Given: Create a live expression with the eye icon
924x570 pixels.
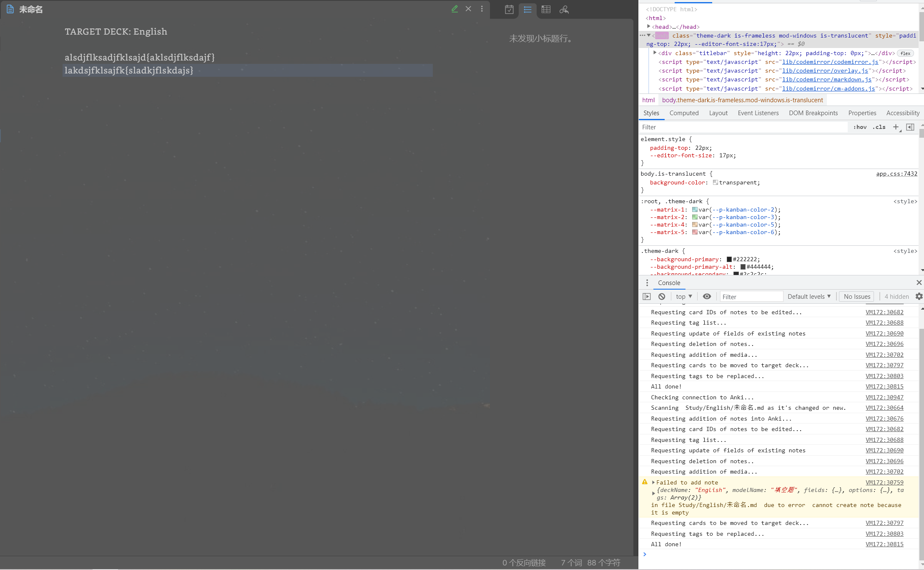Looking at the screenshot, I should pos(706,296).
